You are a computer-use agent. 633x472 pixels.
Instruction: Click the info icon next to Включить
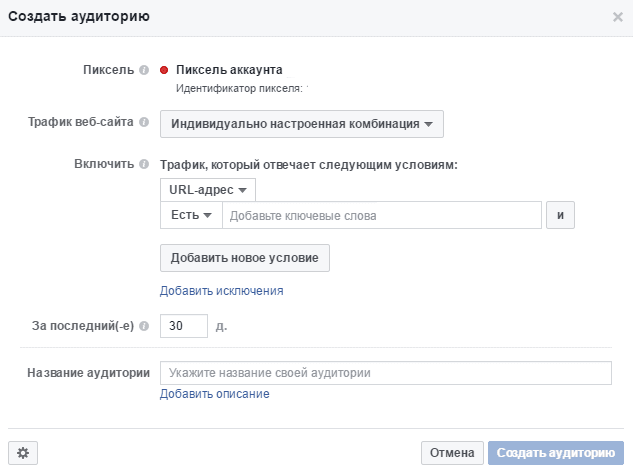(x=144, y=164)
